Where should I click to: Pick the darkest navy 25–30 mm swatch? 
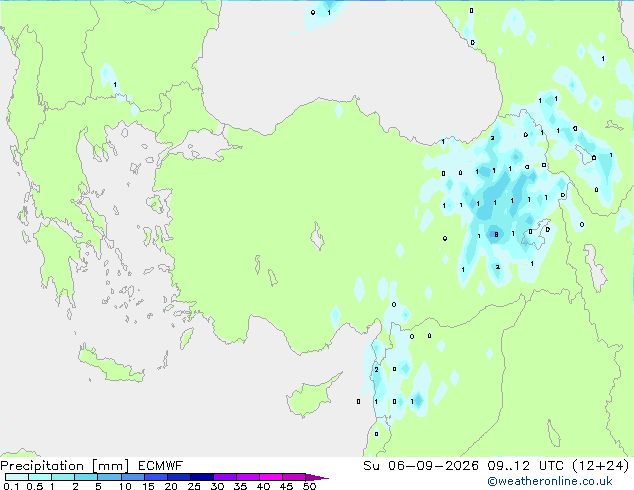[201, 477]
